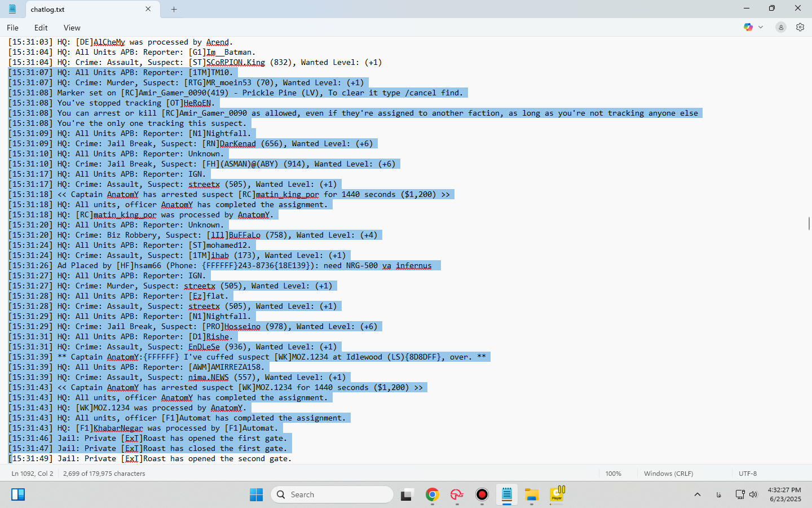Click the Notepad app icon in title bar

tap(12, 9)
